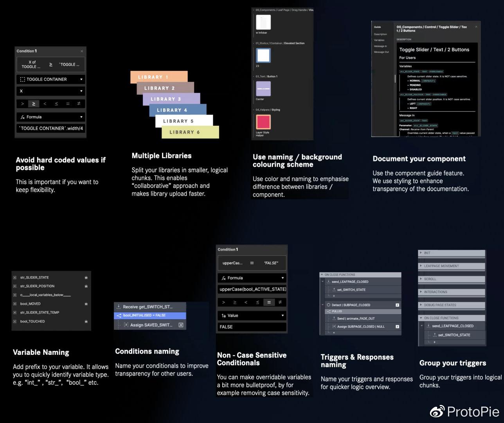Click the send icon beside Send | animate_FADE_OUT

334,318
